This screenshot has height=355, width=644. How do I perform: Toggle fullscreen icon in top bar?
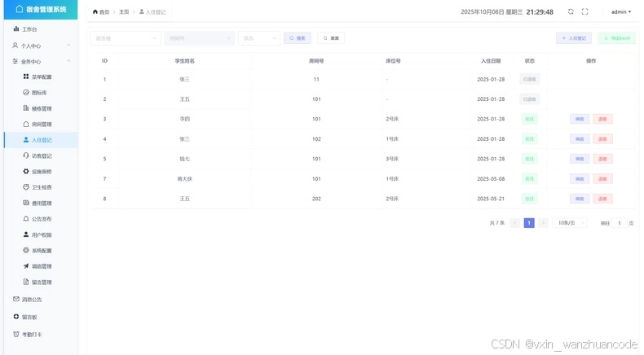click(584, 11)
